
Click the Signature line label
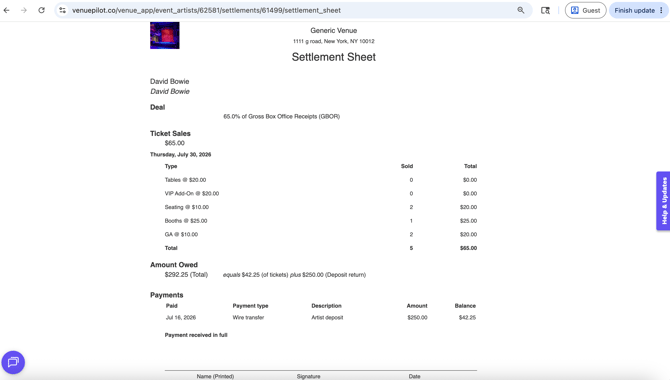pos(309,377)
